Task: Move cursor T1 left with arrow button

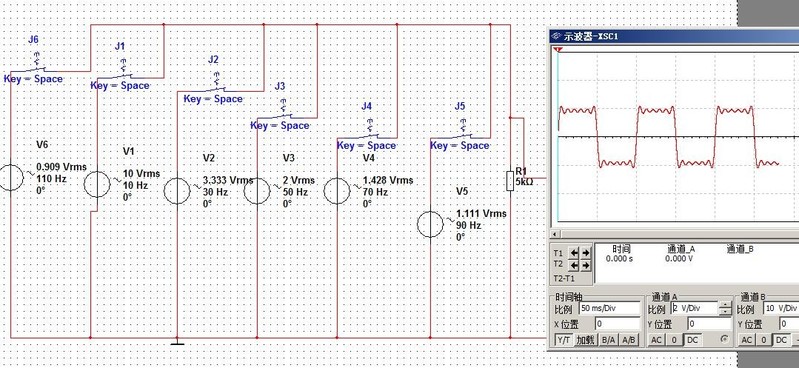Action: [x=575, y=253]
